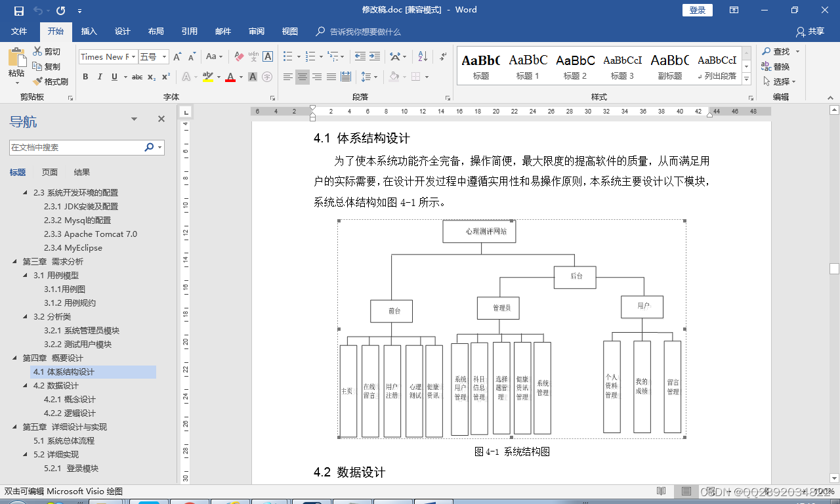
Task: Toggle superscript x² formatting
Action: point(166,77)
